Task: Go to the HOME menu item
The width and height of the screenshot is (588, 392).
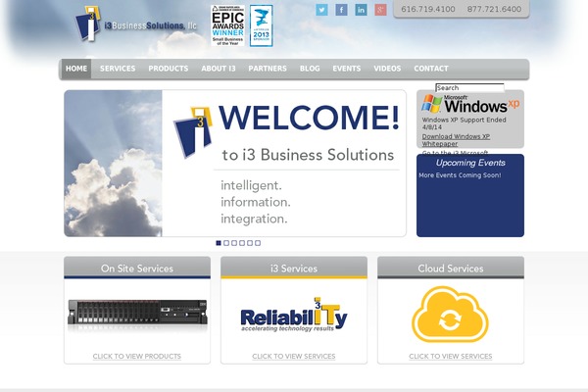Action: click(76, 69)
